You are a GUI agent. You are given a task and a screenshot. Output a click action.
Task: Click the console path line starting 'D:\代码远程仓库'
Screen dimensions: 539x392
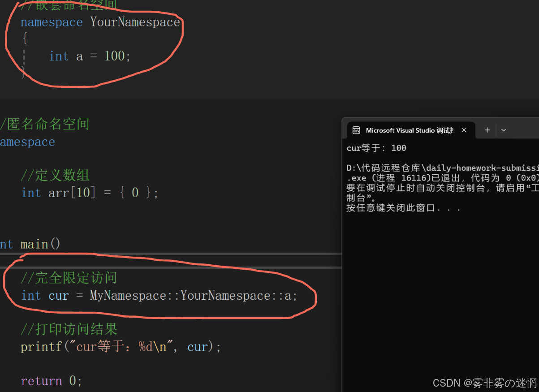[x=443, y=168]
